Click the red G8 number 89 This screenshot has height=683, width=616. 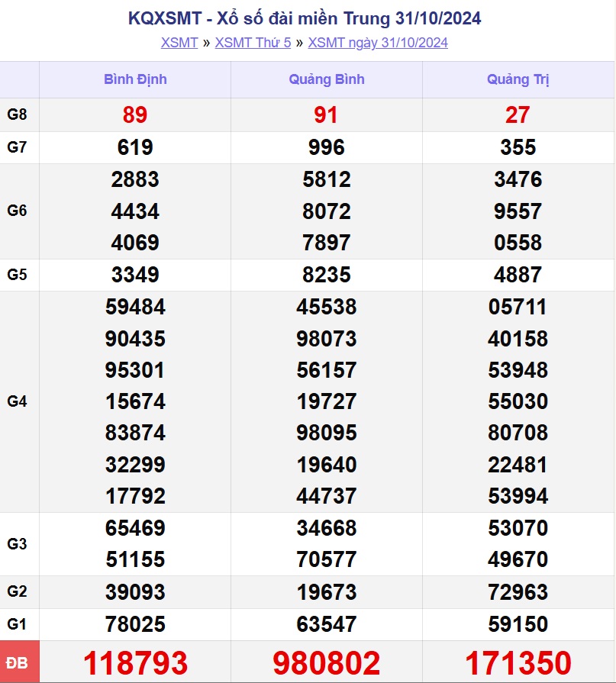tap(135, 115)
